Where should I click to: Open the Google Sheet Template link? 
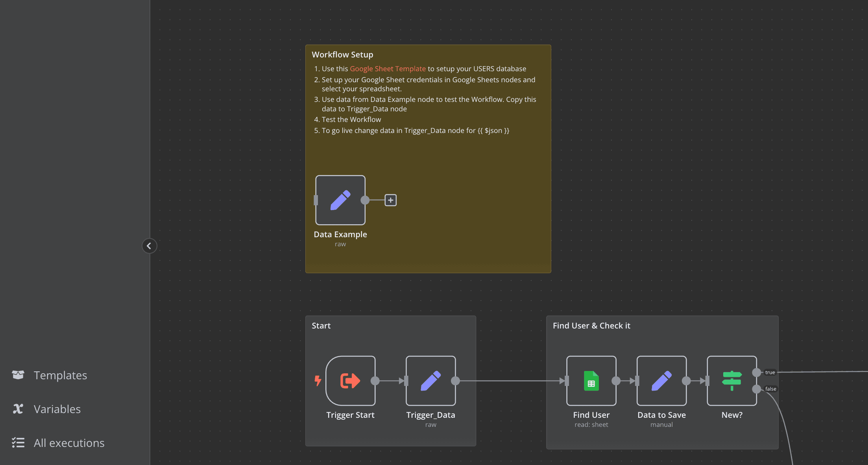click(x=388, y=69)
